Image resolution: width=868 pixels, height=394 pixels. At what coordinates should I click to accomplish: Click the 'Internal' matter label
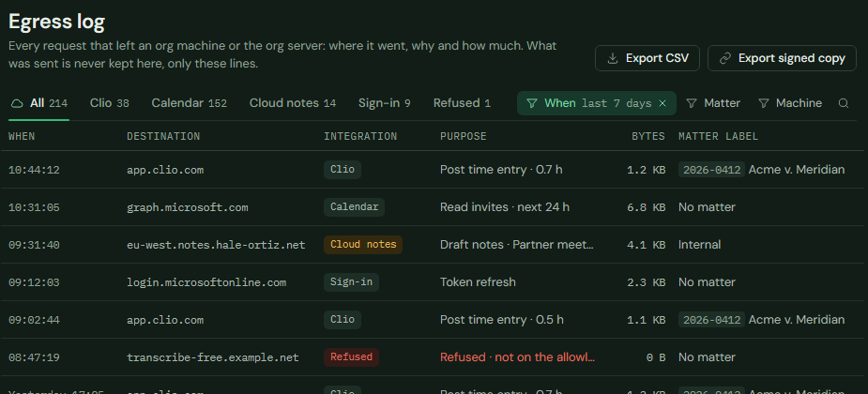click(700, 245)
